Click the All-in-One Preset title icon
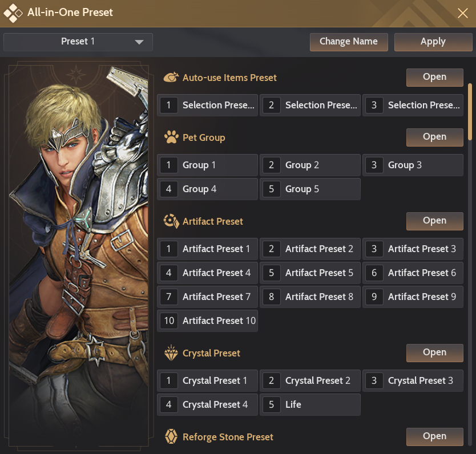476x454 pixels. (x=14, y=13)
